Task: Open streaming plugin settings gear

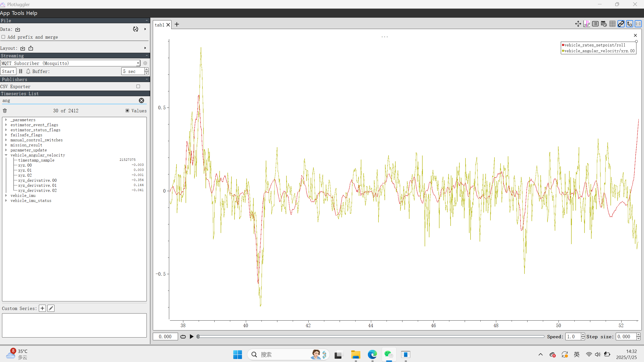Action: pyautogui.click(x=145, y=63)
